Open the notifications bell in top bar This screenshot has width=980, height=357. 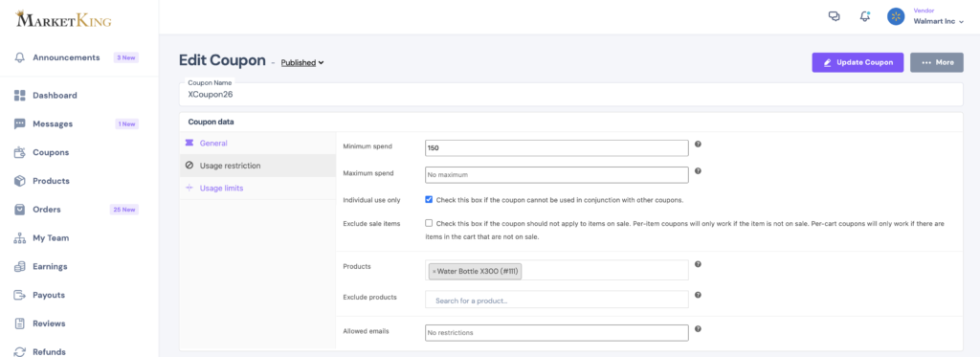(865, 17)
